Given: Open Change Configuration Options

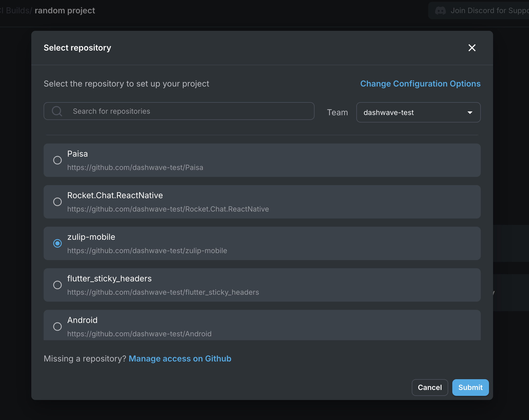Looking at the screenshot, I should click(x=420, y=84).
